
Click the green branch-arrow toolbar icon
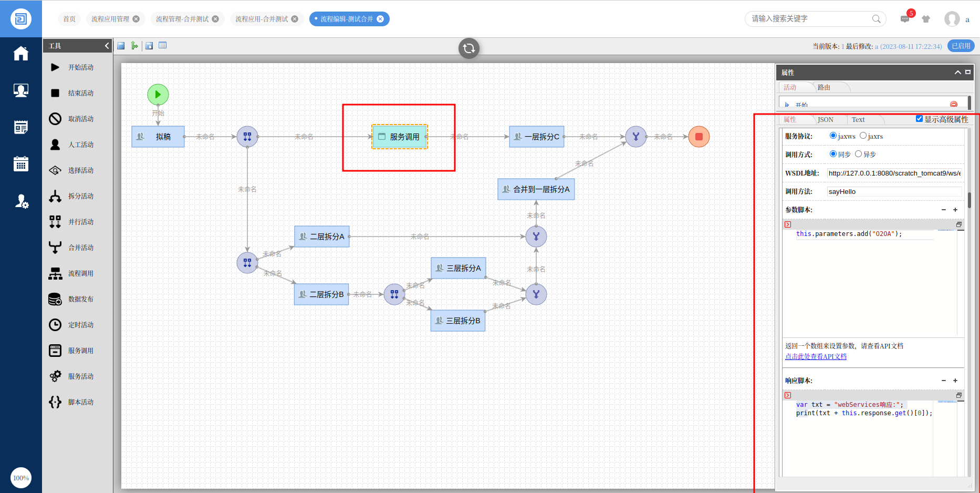coord(134,46)
